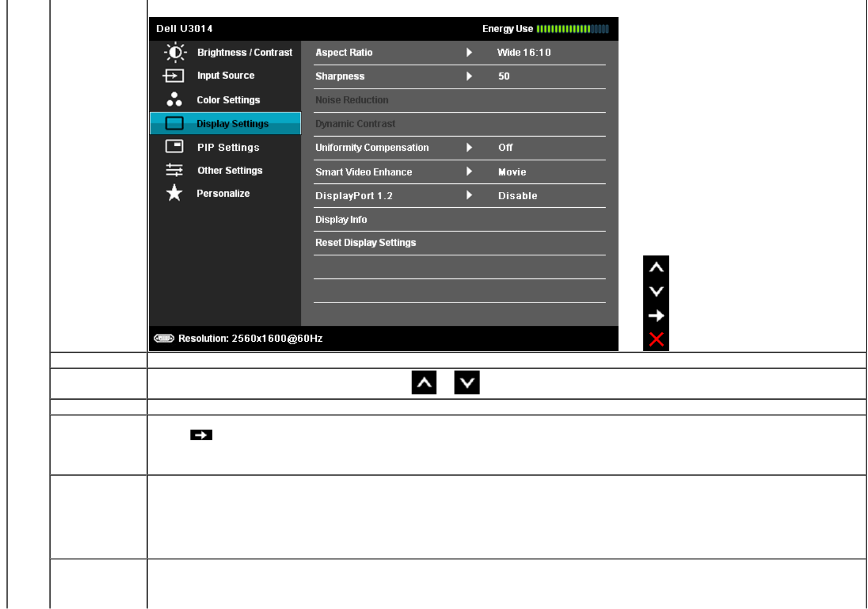Image resolution: width=868 pixels, height=609 pixels.
Task: Click the red X exit button
Action: click(x=656, y=339)
